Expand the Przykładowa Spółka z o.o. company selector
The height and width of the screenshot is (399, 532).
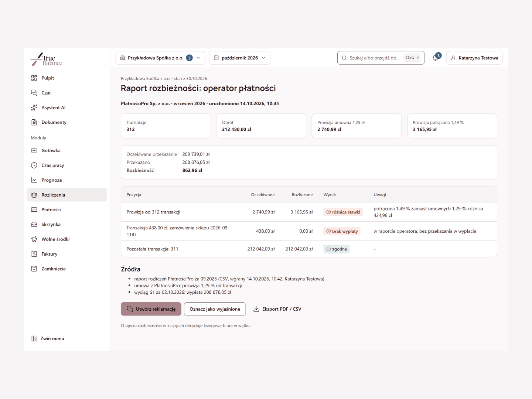coord(160,58)
